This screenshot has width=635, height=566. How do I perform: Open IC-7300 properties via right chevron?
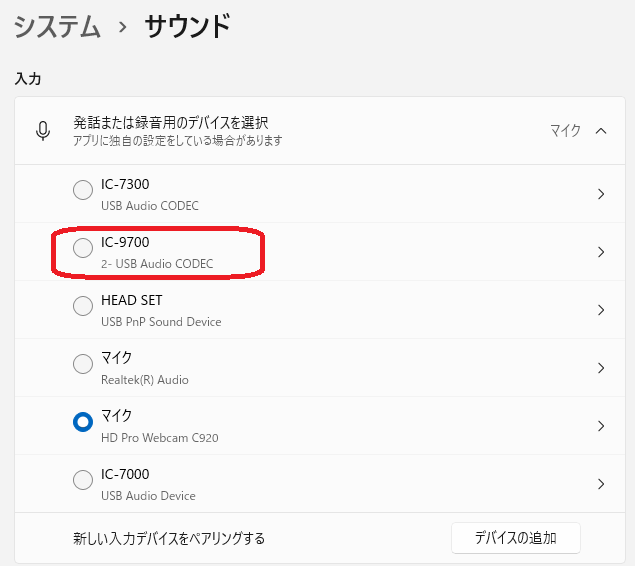point(601,194)
